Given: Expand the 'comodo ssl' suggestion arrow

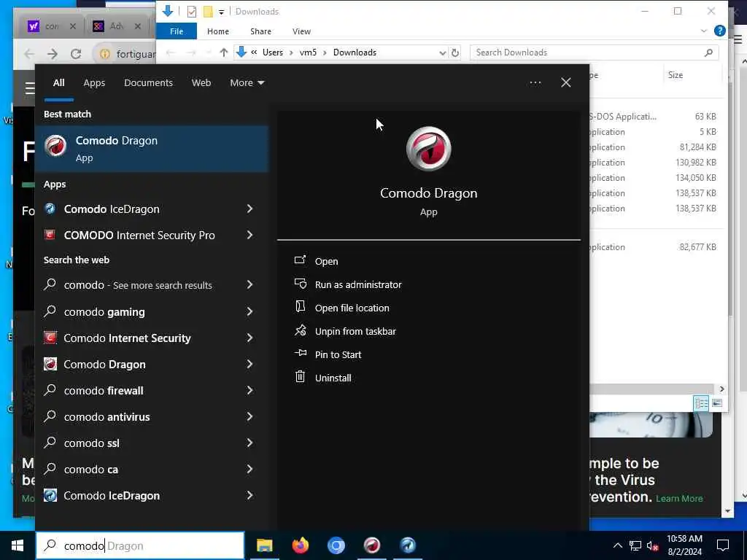Looking at the screenshot, I should (249, 443).
